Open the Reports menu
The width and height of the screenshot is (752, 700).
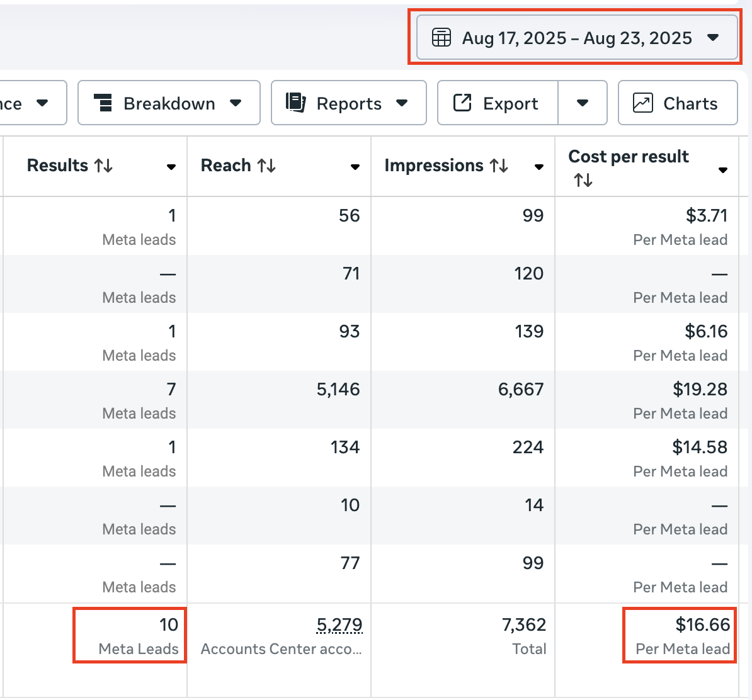pyautogui.click(x=348, y=103)
